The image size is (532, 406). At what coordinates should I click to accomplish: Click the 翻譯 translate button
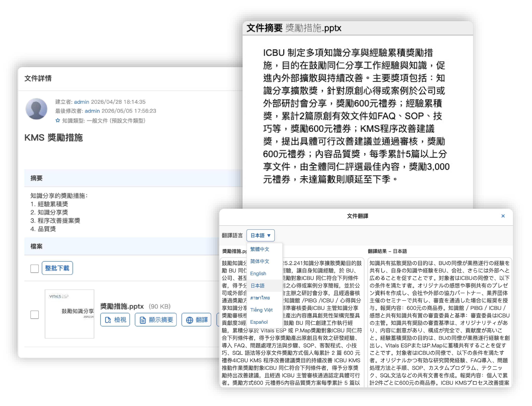(196, 320)
